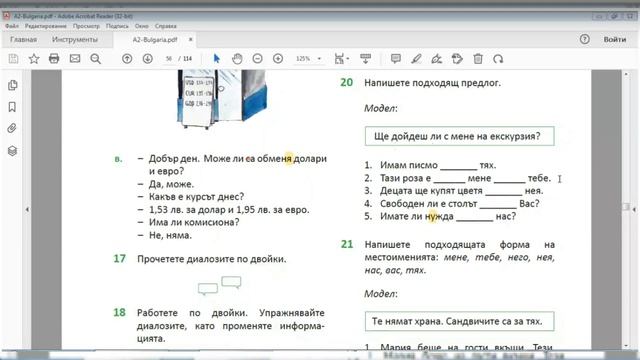Open page thumbnails side panel

[12, 85]
